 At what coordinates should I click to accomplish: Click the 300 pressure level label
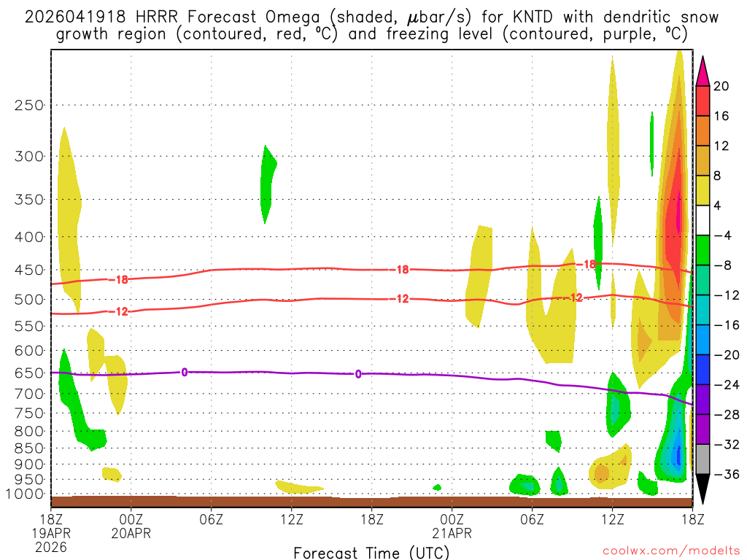pos(29,156)
